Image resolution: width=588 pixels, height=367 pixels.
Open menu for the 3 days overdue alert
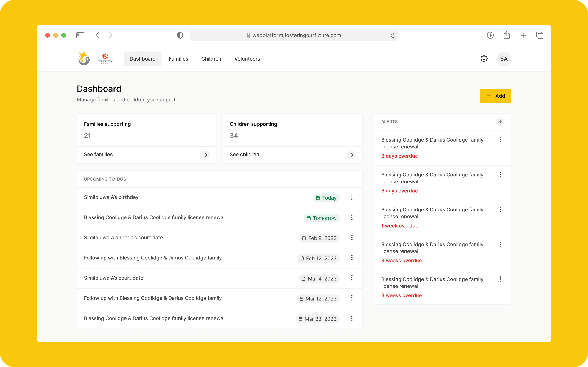[500, 140]
